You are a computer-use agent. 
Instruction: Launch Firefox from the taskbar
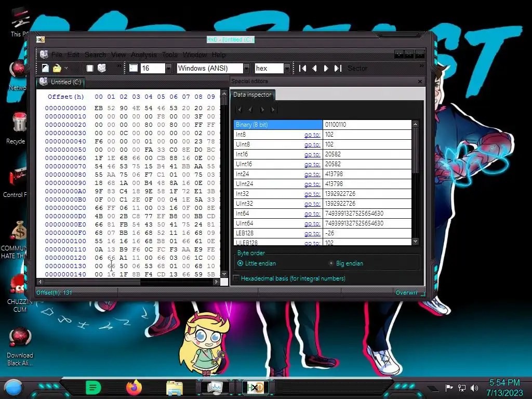[134, 388]
